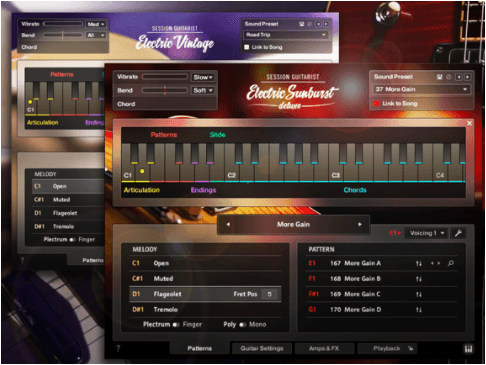Open Bend dropdown showing All in Vintage window
The height and width of the screenshot is (365, 486).
click(x=96, y=35)
